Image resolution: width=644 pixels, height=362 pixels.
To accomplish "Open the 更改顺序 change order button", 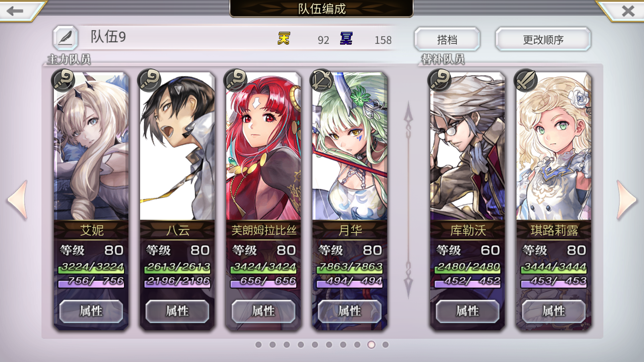I will 543,39.
